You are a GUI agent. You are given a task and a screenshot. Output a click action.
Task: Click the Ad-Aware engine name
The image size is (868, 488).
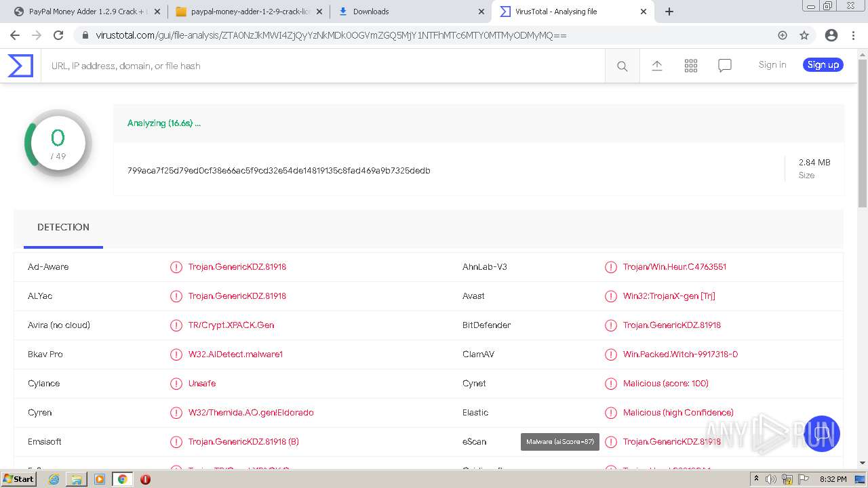click(x=48, y=266)
